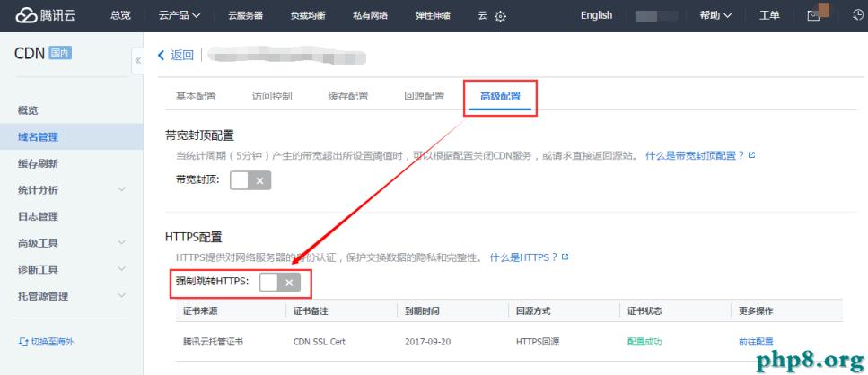The image size is (868, 375).
Task: Switch to the 访问控制 tab
Action: (272, 96)
